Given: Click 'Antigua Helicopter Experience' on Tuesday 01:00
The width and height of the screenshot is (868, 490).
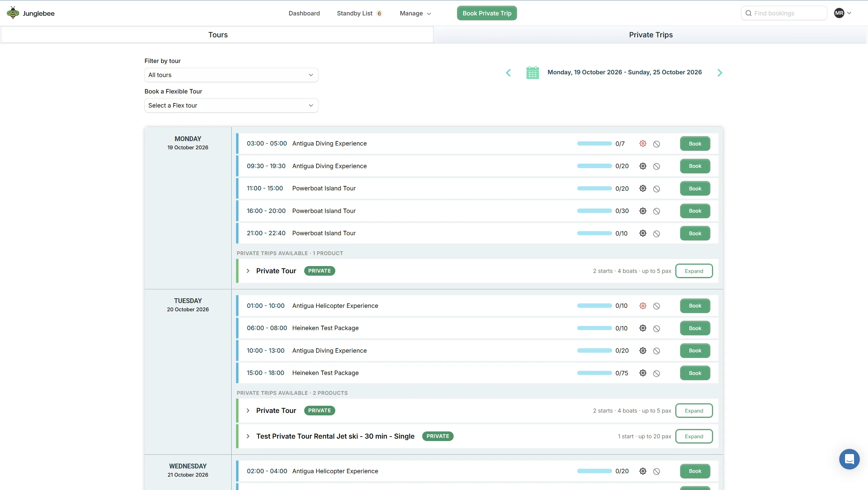Looking at the screenshot, I should [x=335, y=306].
